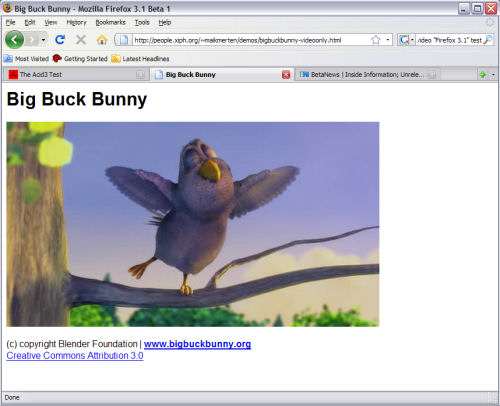This screenshot has width=500, height=406.
Task: Open the Most Visited bookmarks folder
Action: (26, 59)
